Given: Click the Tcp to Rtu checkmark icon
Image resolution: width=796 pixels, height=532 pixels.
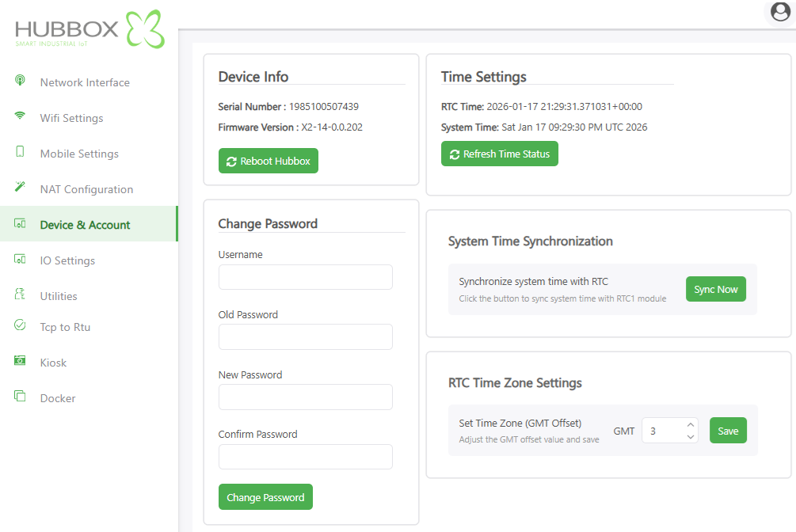Looking at the screenshot, I should tap(21, 325).
